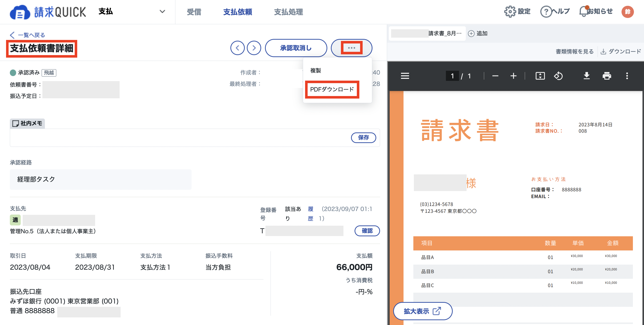The image size is (644, 325).
Task: Click the 品目C row in invoice
Action: [x=523, y=286]
